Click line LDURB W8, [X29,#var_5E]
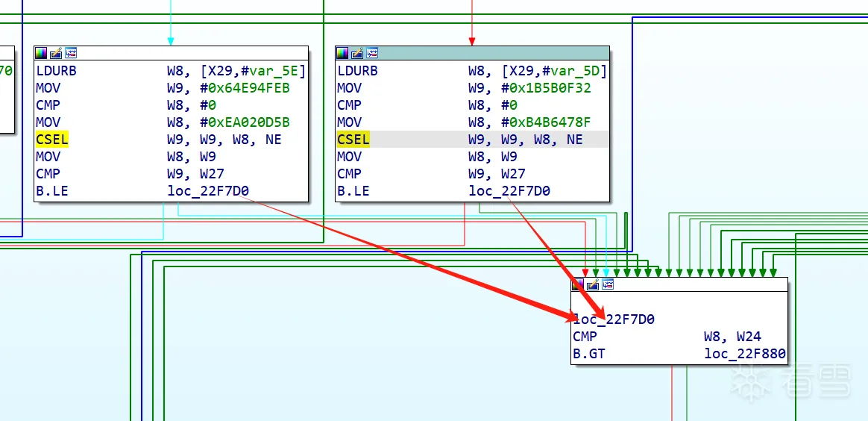Image resolution: width=868 pixels, height=421 pixels. coord(171,71)
